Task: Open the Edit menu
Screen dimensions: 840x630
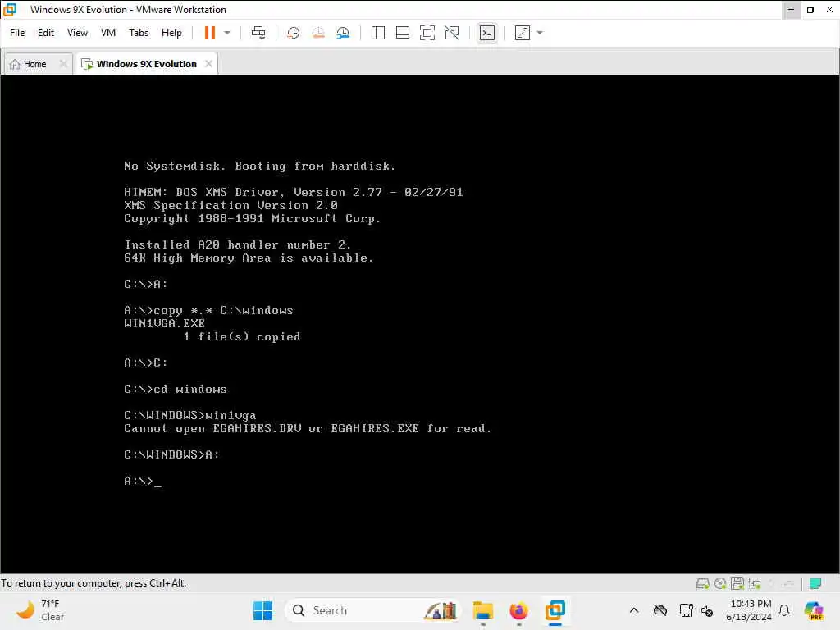Action: [x=46, y=33]
